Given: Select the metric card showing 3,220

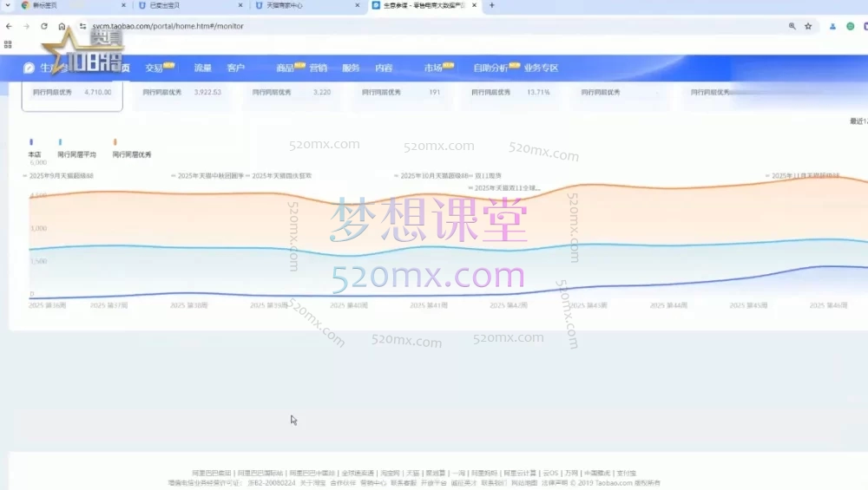Looking at the screenshot, I should pos(291,95).
